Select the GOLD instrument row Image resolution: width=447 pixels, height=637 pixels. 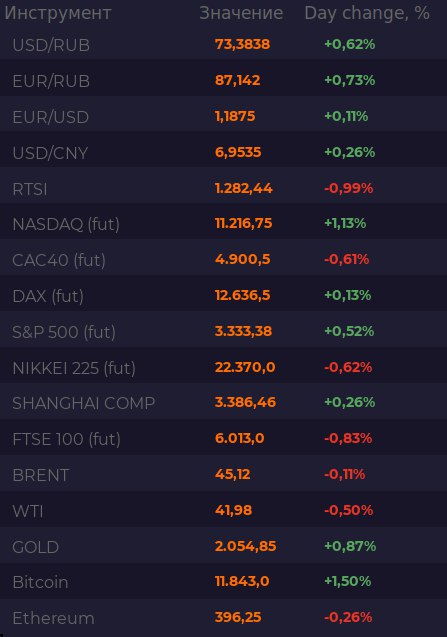224,546
